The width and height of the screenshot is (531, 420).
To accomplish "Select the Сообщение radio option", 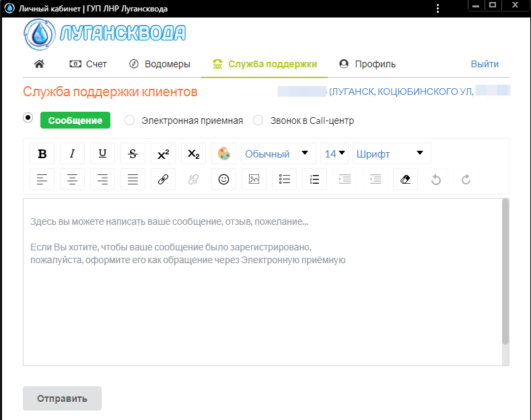I will click(x=28, y=117).
